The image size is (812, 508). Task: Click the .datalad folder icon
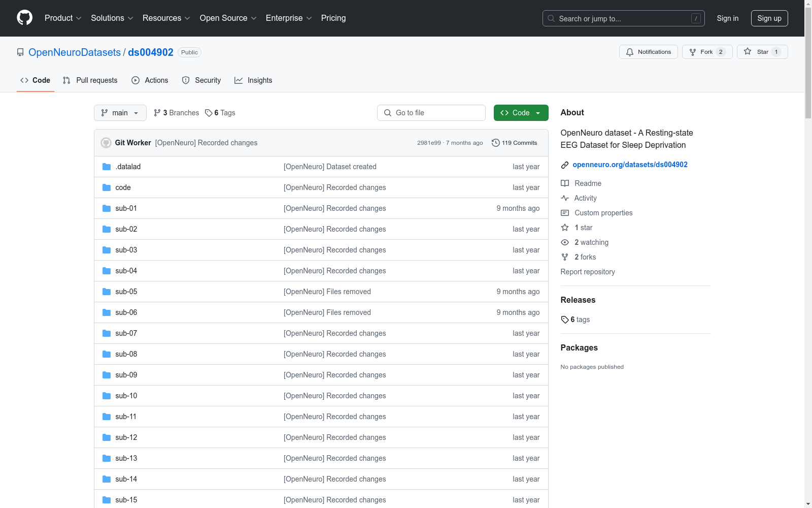click(x=107, y=167)
